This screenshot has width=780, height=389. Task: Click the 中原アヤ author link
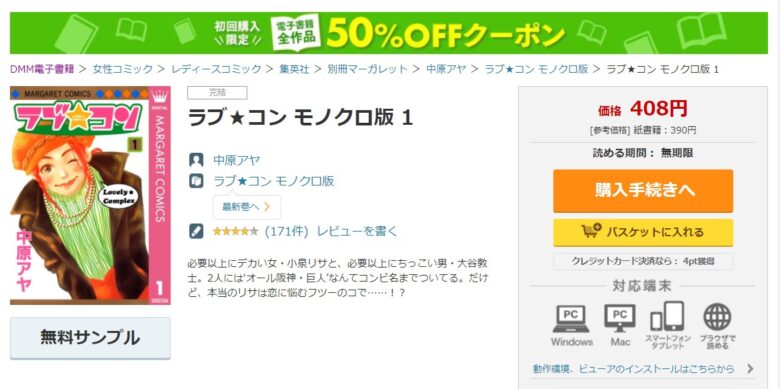pos(237,160)
